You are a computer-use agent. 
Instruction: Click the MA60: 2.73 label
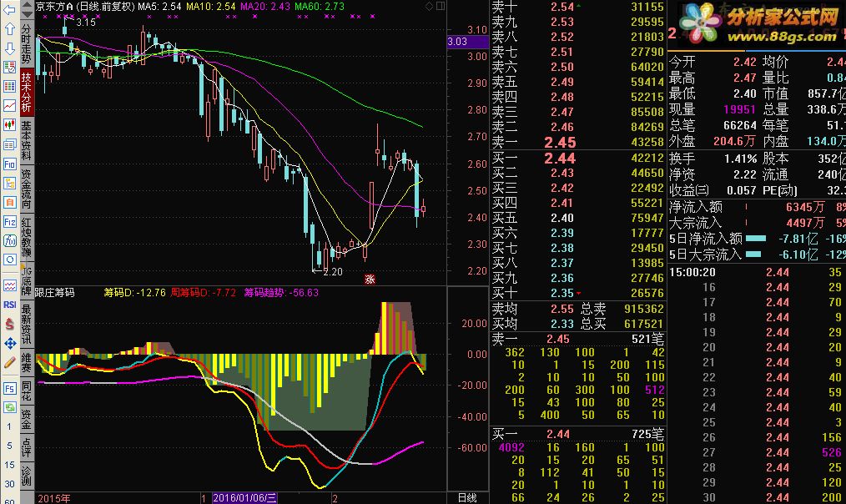(x=320, y=7)
